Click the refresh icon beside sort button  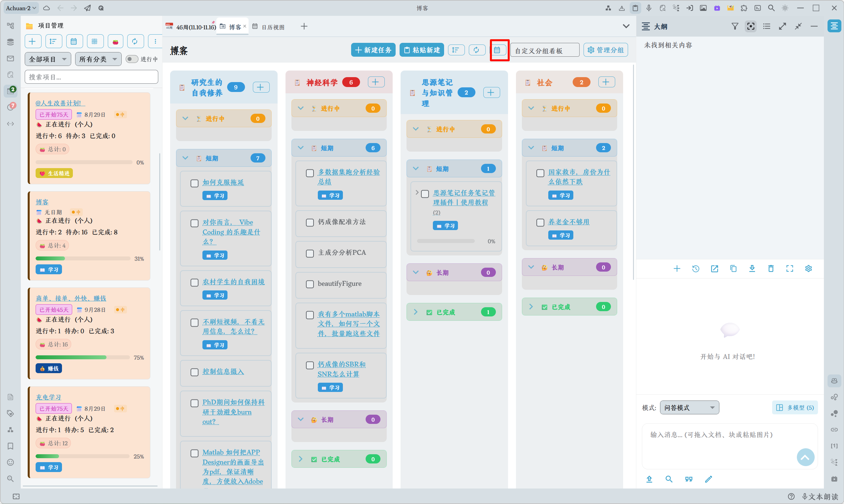(476, 50)
